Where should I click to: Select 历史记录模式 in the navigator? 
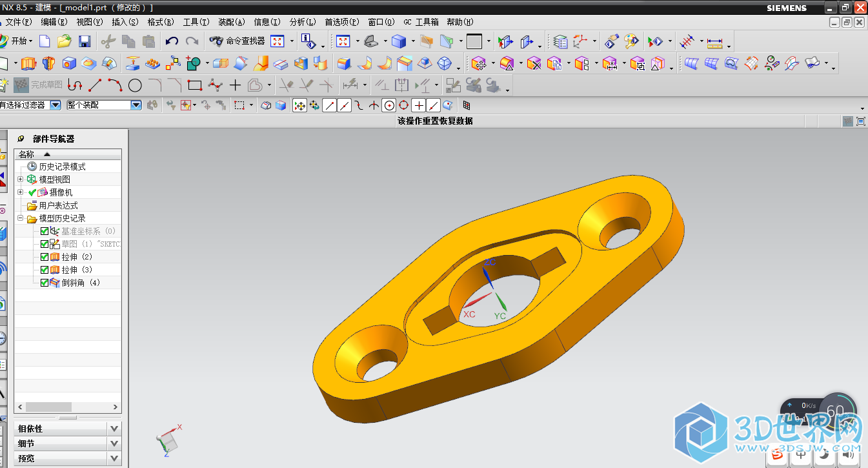62,167
